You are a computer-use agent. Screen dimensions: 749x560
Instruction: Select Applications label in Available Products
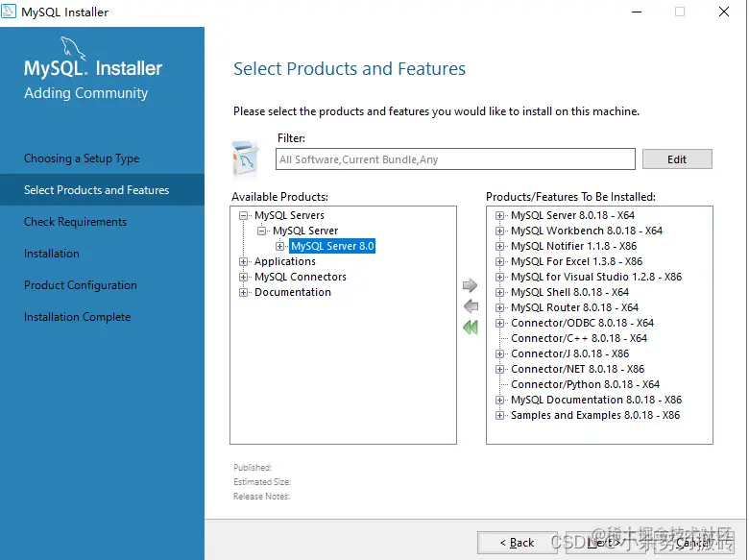point(284,261)
